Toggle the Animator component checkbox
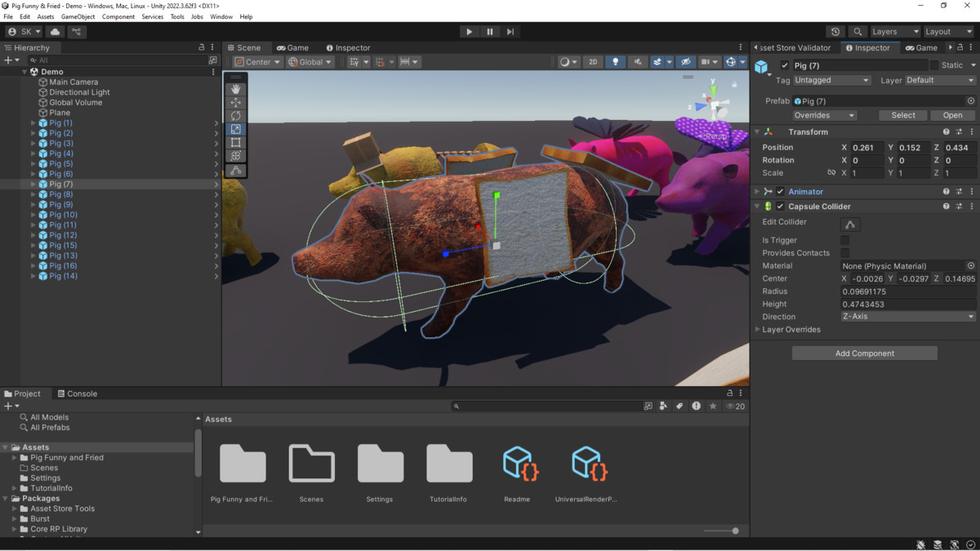Image resolution: width=980 pixels, height=551 pixels. pyautogui.click(x=781, y=192)
